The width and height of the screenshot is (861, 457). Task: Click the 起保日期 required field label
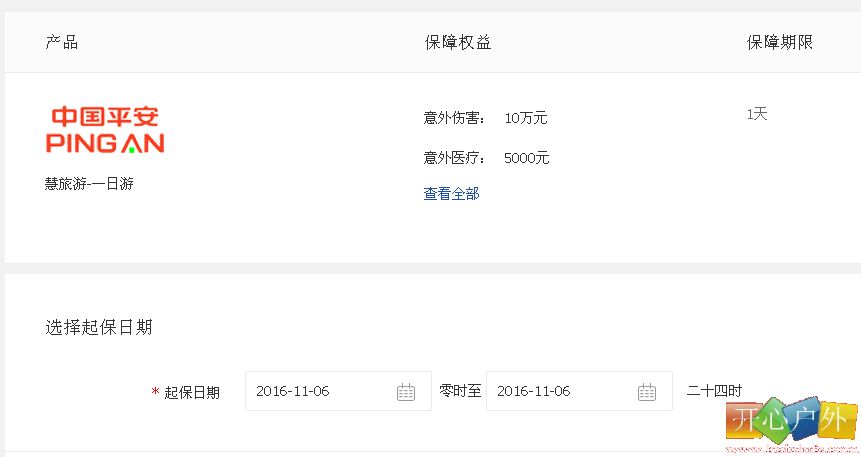point(186,392)
